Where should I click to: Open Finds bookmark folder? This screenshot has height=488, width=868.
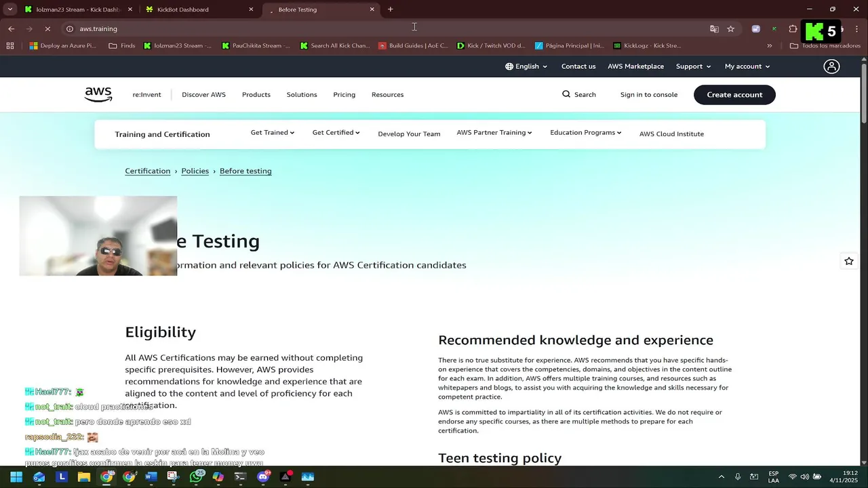click(122, 45)
